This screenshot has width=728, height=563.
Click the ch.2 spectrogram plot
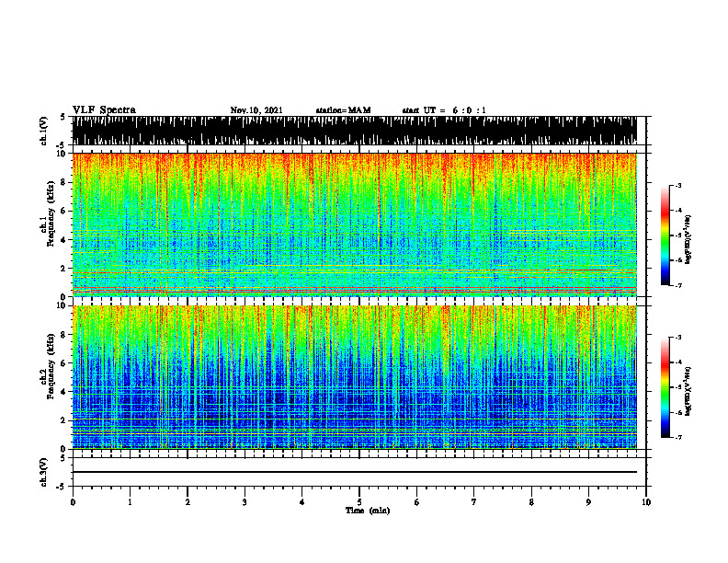[x=355, y=377]
